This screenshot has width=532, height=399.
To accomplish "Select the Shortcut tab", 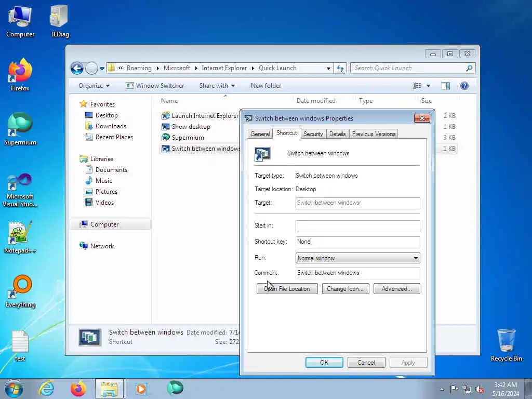I will pos(286,133).
